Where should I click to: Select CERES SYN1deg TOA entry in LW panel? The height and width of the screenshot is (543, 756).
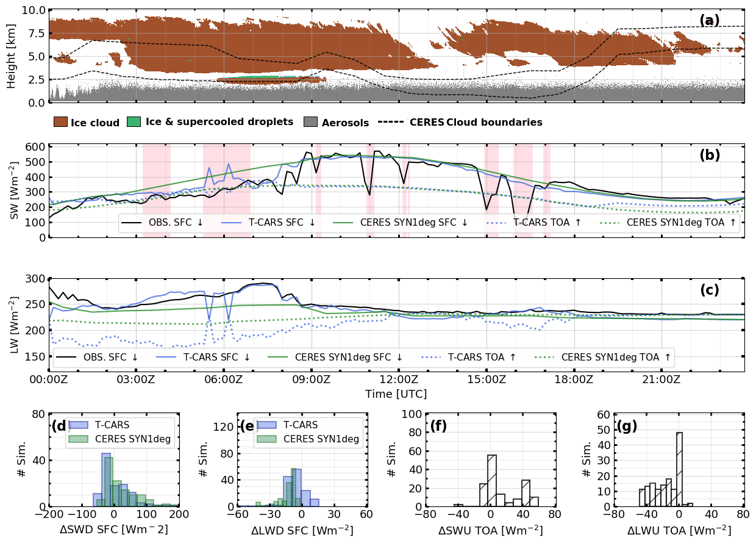click(605, 358)
